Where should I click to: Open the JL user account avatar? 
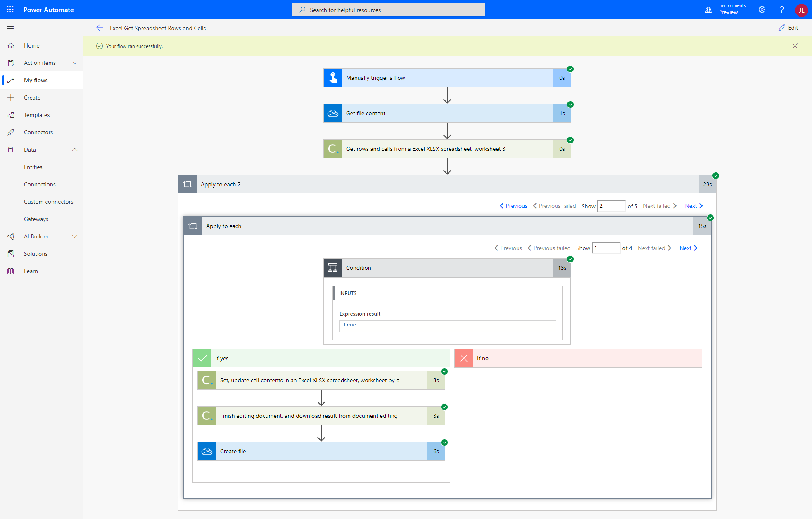coord(801,10)
